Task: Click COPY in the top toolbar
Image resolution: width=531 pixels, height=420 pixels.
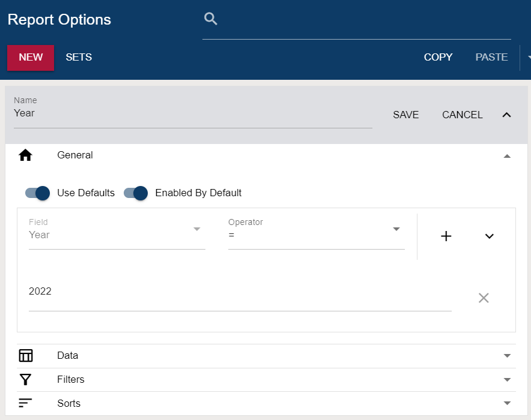Action: 438,57
